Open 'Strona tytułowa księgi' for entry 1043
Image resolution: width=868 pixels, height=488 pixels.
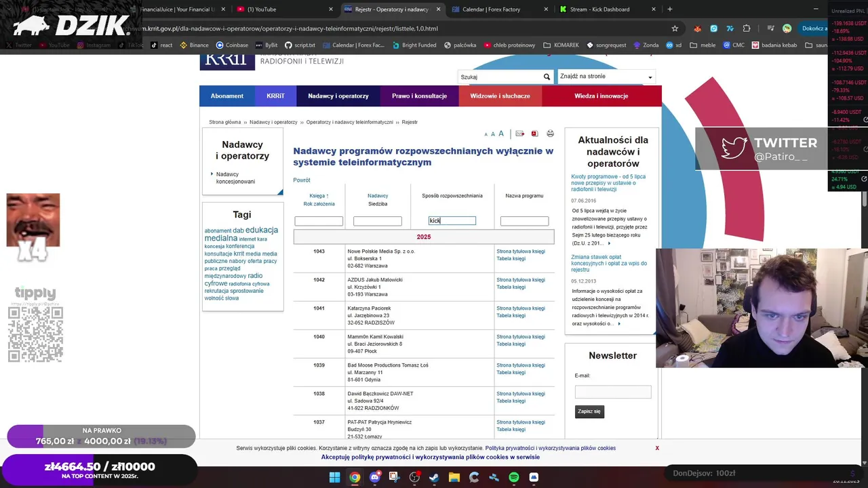[521, 251]
